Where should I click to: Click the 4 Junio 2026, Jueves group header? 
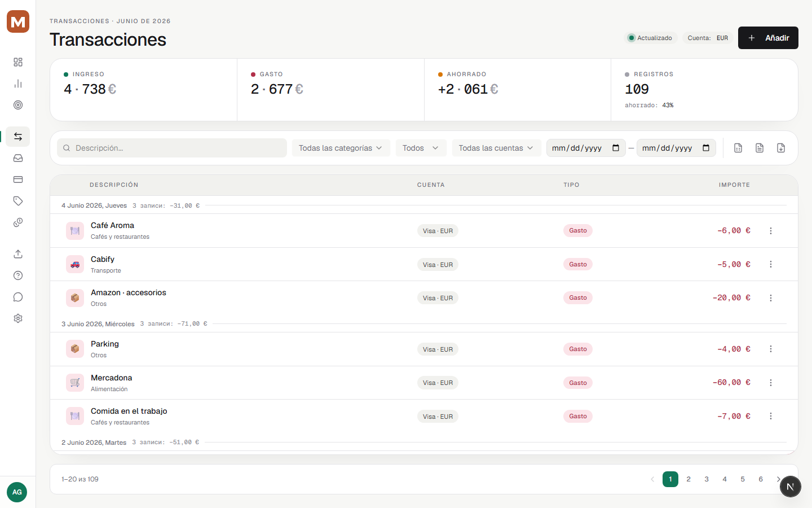pos(94,205)
